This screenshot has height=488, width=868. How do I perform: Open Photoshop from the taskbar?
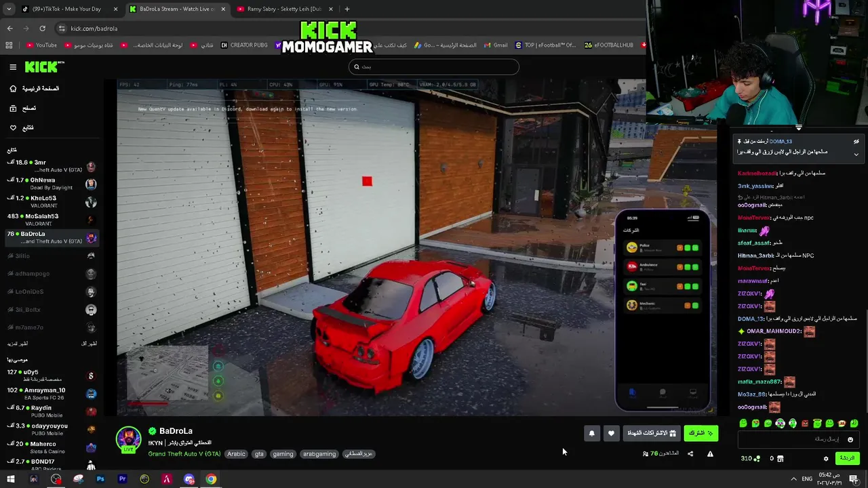(100, 479)
